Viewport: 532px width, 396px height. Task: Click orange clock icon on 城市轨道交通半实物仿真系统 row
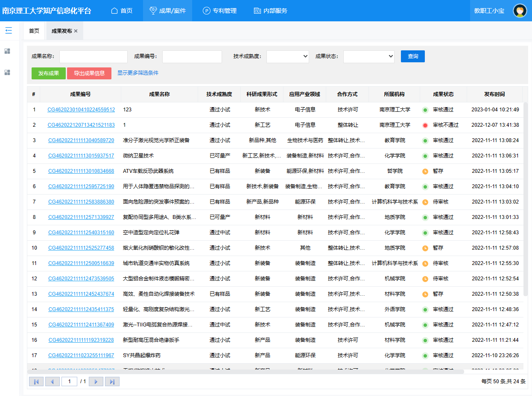(425, 264)
